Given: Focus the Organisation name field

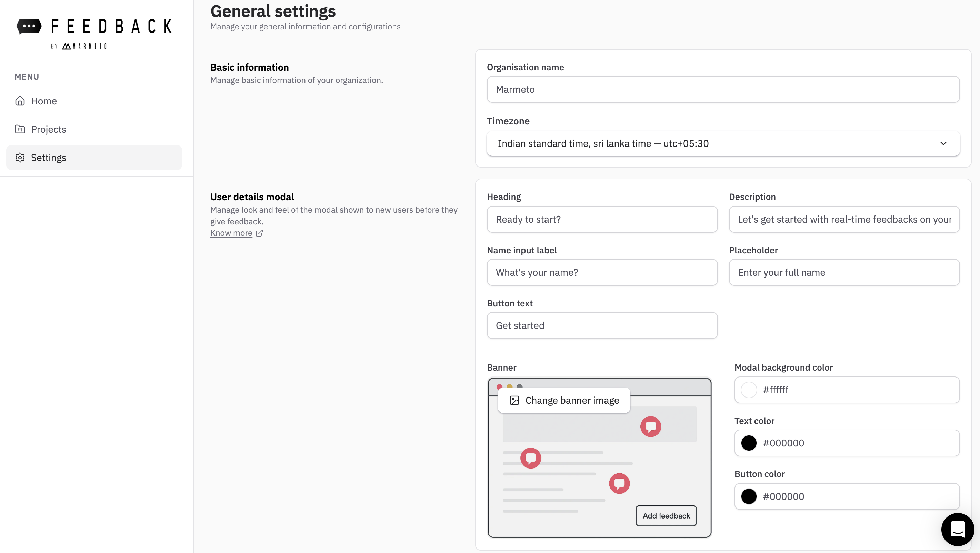Looking at the screenshot, I should [723, 89].
